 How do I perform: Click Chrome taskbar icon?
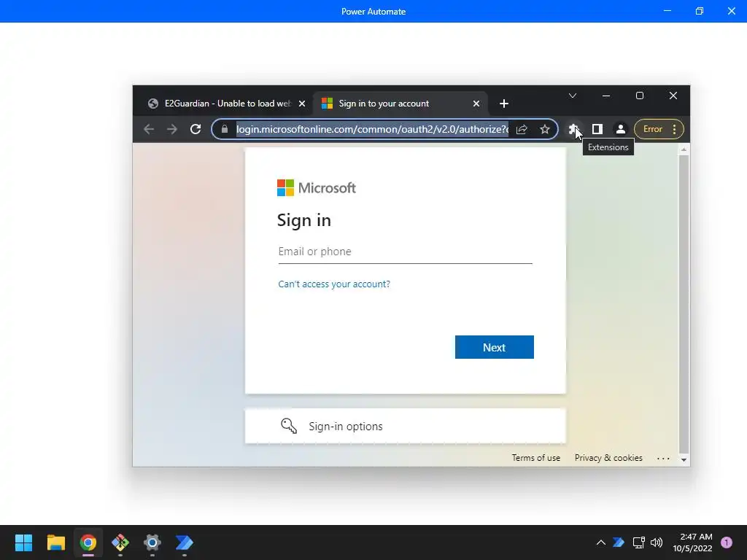coord(88,542)
